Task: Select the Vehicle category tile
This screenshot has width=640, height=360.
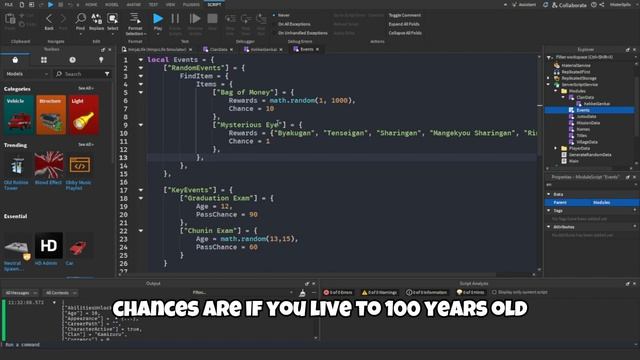Action: (x=19, y=115)
